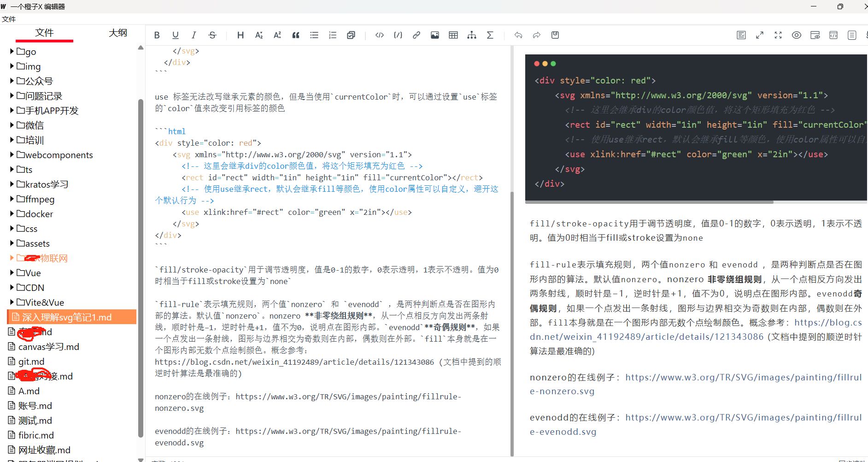The width and height of the screenshot is (868, 462).
Task: Insert superscript with the A² icon
Action: (277, 35)
